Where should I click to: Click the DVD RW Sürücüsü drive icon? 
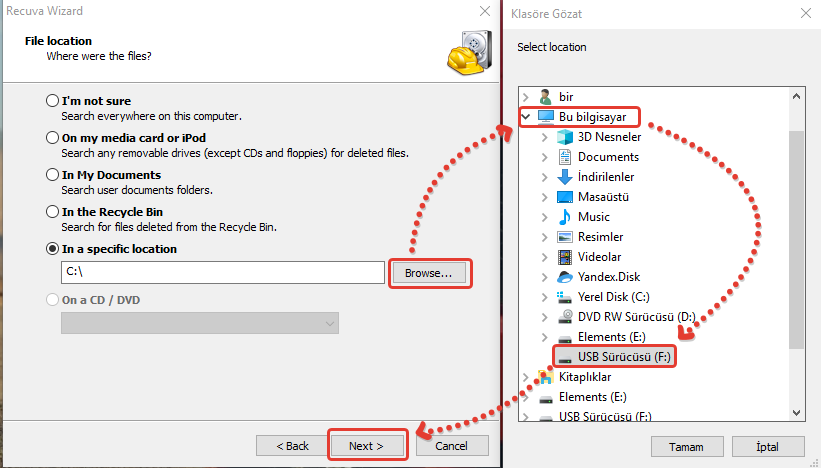coord(564,317)
